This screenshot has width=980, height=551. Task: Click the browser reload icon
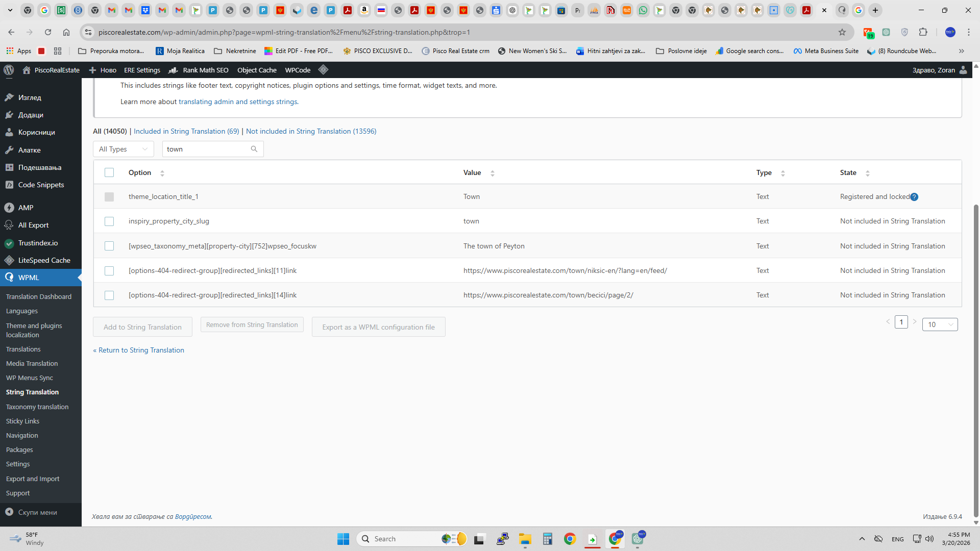48,32
